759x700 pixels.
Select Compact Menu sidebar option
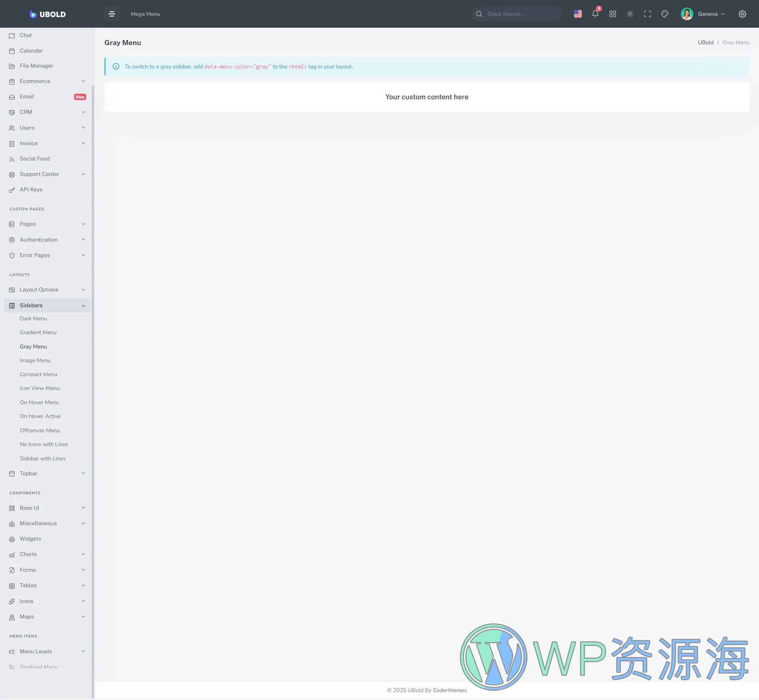[38, 374]
